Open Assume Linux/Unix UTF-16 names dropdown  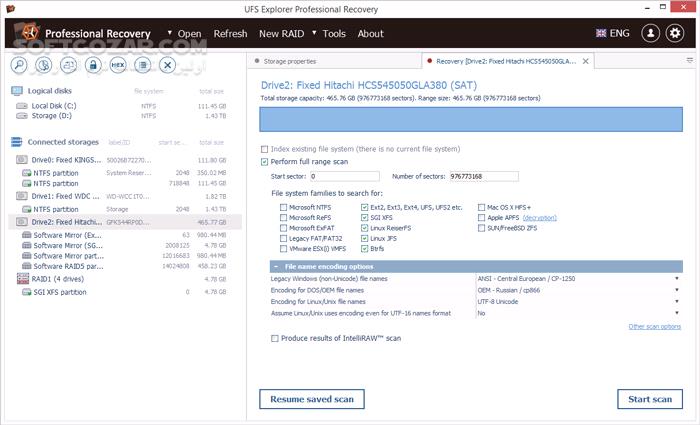(x=677, y=313)
